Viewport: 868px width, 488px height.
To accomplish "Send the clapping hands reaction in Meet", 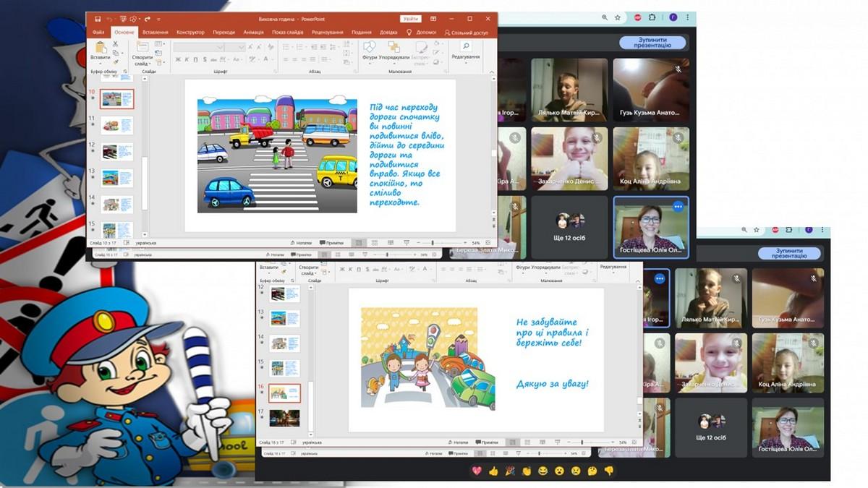I will tap(527, 471).
